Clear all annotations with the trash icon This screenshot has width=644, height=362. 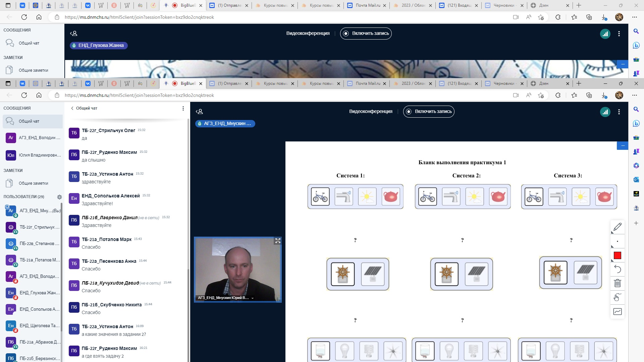point(618,283)
